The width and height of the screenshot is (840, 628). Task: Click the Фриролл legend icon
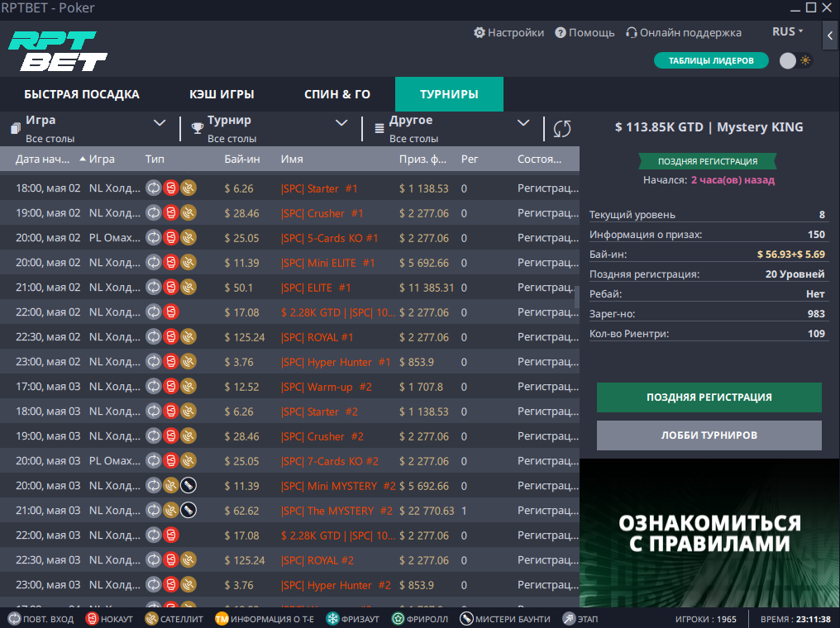[398, 619]
